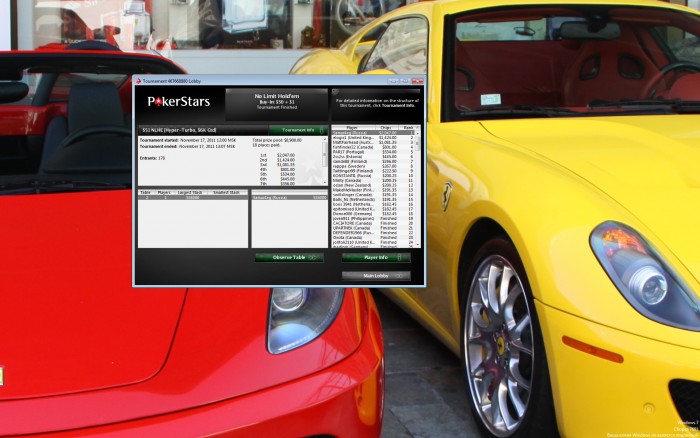Click the Total prize pool text
The image size is (700, 438).
click(277, 140)
